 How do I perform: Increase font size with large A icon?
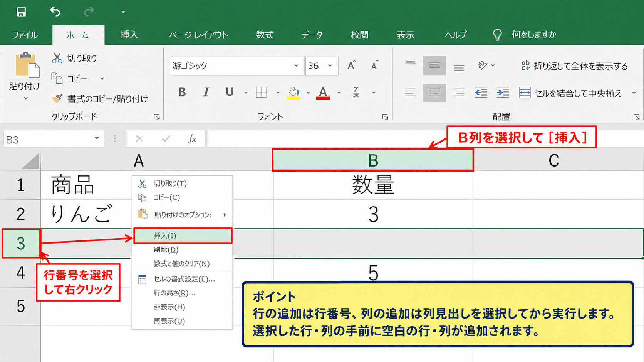coord(351,65)
